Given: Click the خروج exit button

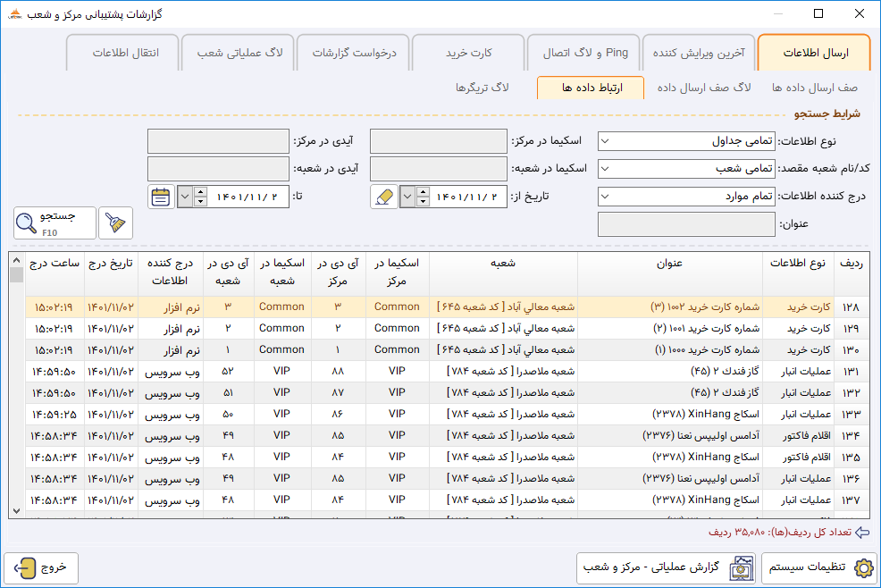Looking at the screenshot, I should tap(41, 567).
